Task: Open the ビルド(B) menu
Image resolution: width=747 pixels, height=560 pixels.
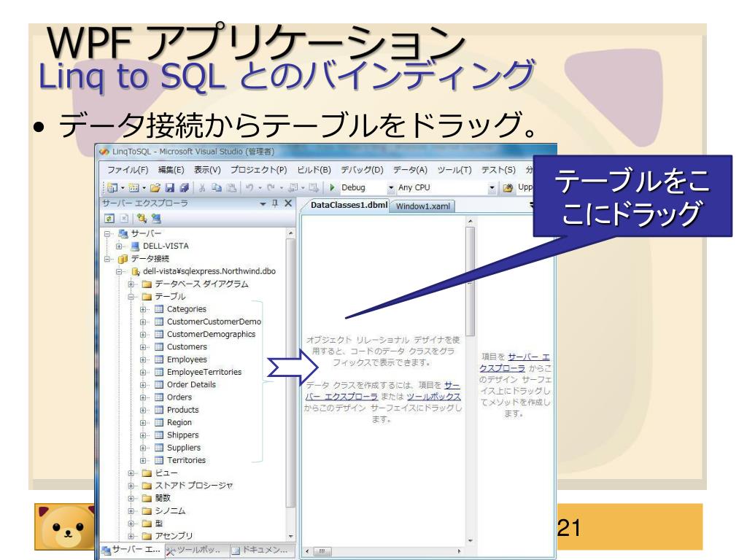Action: point(314,170)
